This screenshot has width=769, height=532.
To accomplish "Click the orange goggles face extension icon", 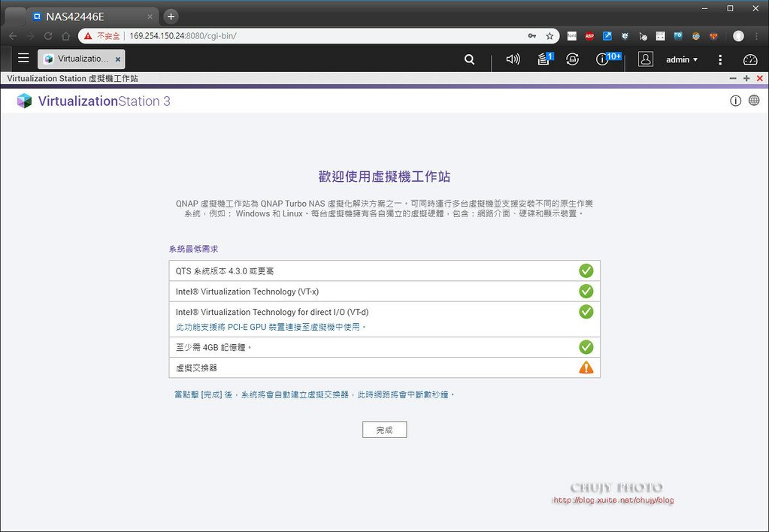I will (x=696, y=36).
